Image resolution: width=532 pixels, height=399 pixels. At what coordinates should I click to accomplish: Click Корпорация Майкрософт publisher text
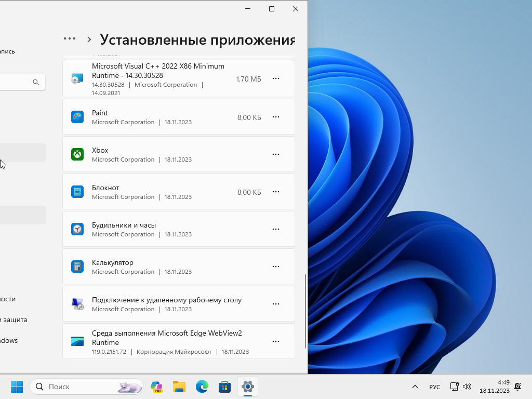(x=174, y=352)
